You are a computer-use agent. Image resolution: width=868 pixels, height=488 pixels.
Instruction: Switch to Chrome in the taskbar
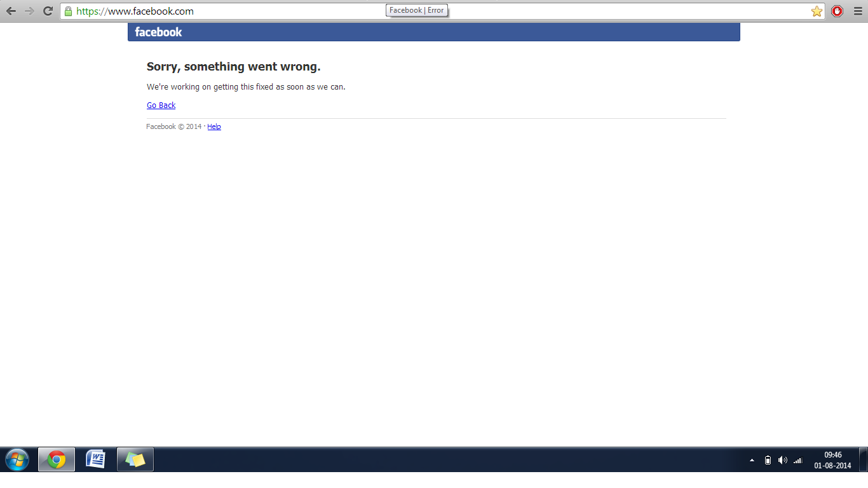coord(57,459)
